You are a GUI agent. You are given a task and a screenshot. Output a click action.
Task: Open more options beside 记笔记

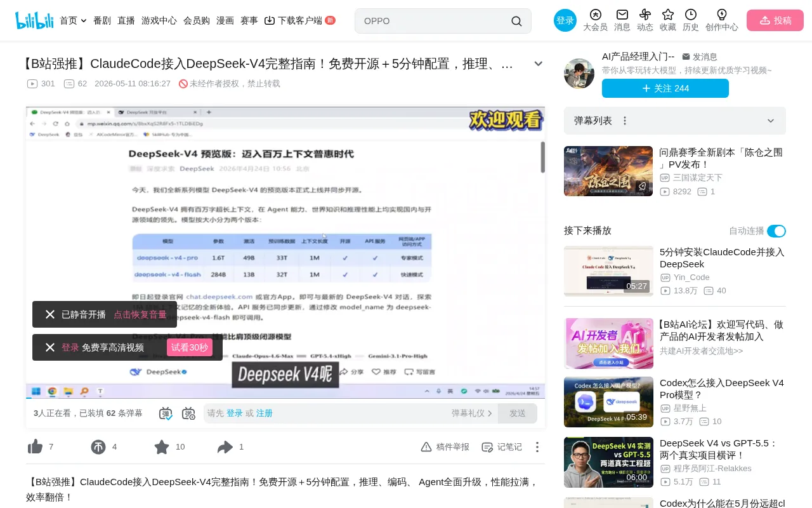coord(537,447)
